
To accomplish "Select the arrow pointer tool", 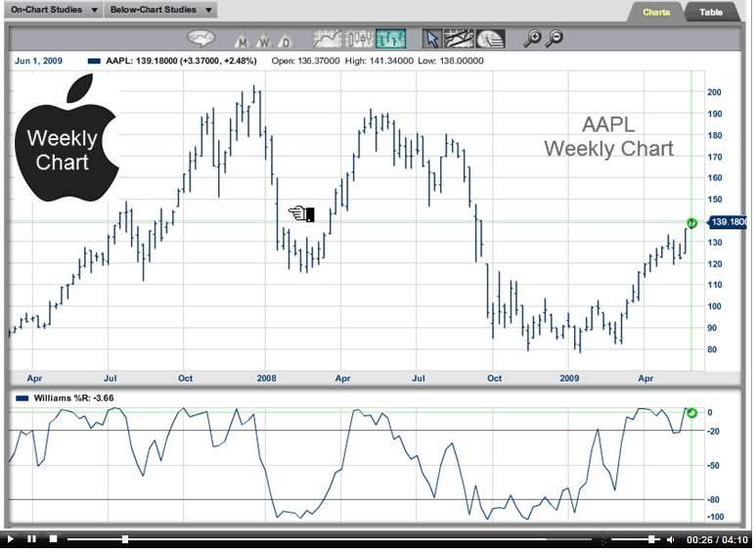I will click(x=432, y=38).
